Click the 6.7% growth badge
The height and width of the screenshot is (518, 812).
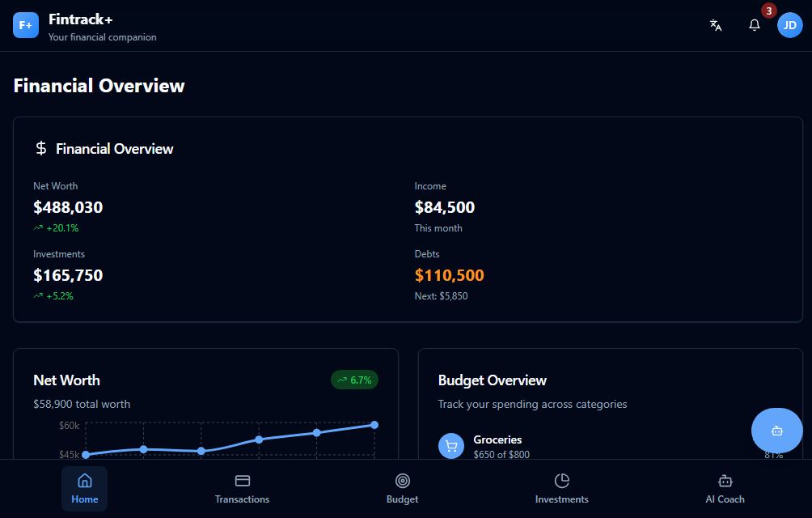tap(354, 380)
